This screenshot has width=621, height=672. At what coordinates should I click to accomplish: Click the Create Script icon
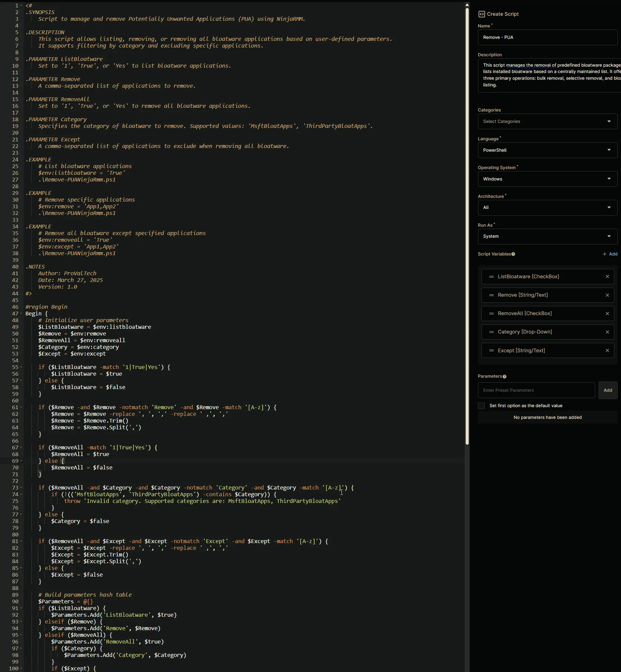click(x=481, y=14)
